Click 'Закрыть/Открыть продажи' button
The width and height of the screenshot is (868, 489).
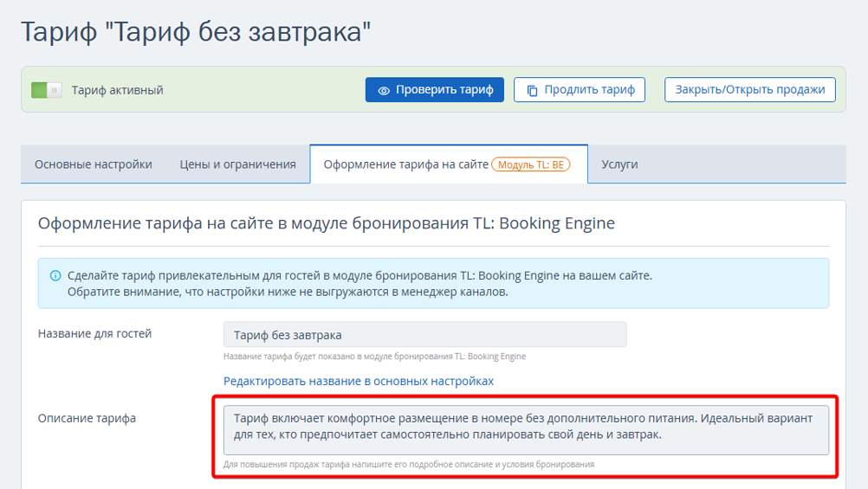[x=749, y=90]
